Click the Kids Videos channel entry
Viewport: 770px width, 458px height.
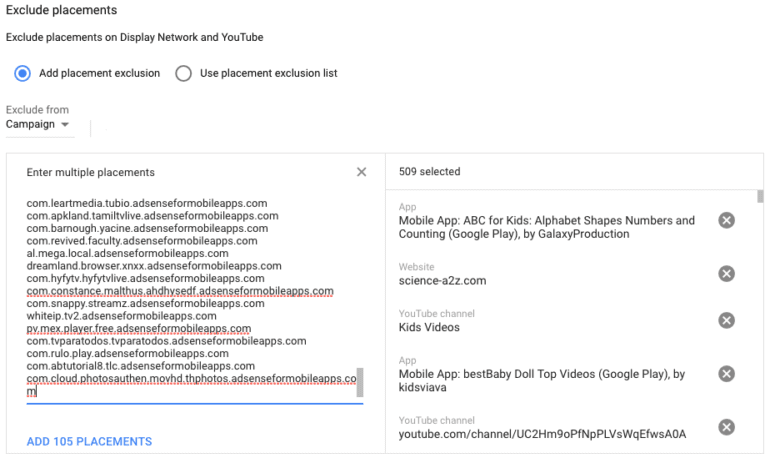pos(429,327)
